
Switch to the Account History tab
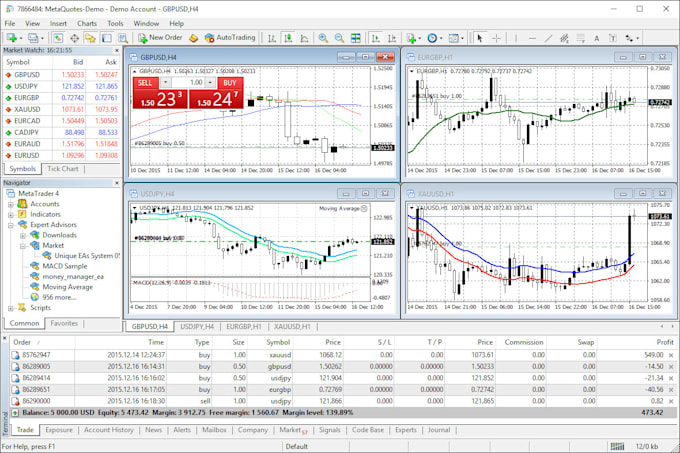pos(108,429)
